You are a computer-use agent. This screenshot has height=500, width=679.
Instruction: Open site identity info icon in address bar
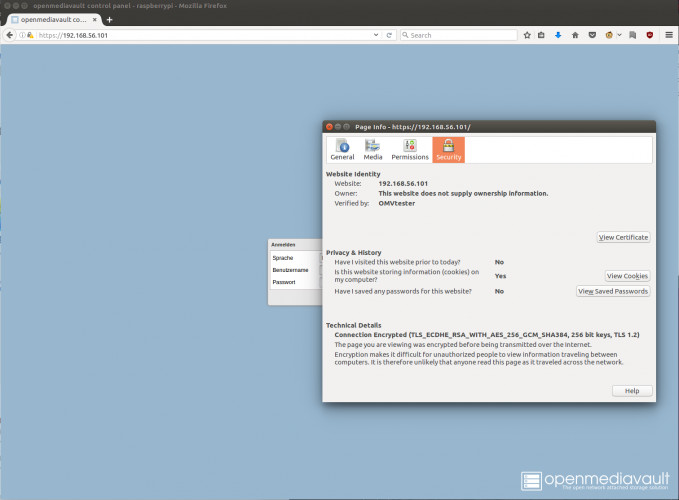(22, 35)
